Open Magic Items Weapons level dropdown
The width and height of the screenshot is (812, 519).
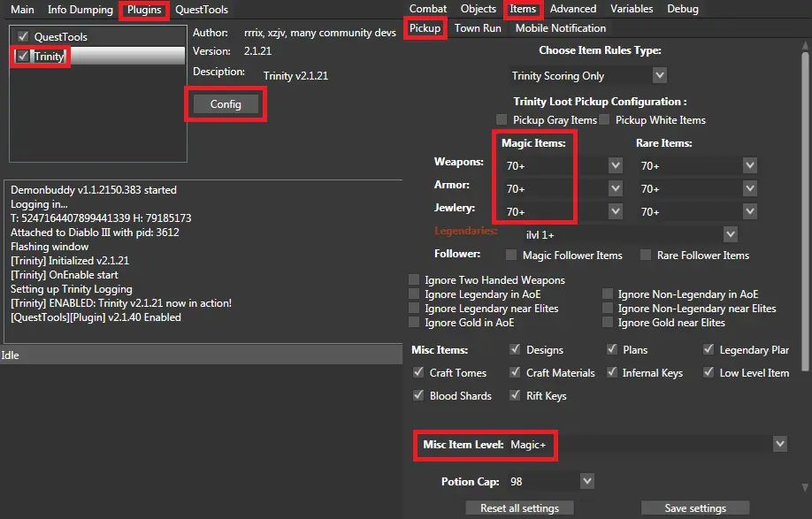tap(616, 165)
